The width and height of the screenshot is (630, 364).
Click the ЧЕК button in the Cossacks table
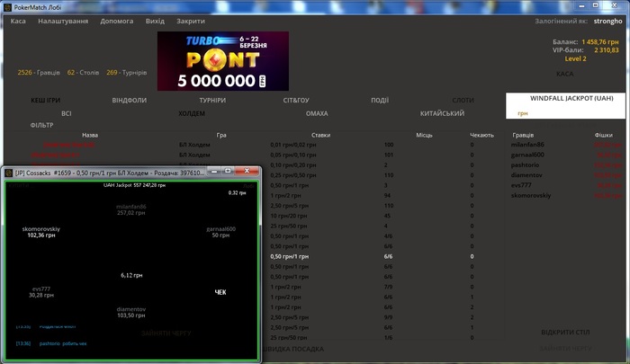click(220, 292)
